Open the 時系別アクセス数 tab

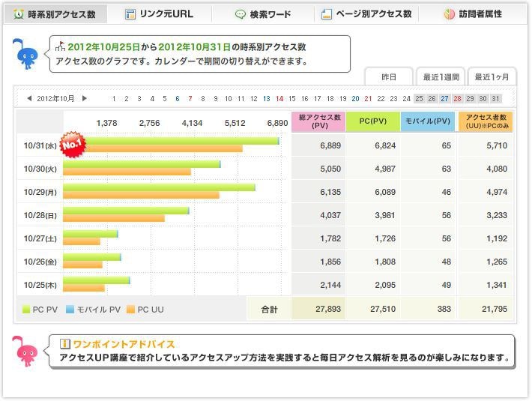[x=55, y=14]
